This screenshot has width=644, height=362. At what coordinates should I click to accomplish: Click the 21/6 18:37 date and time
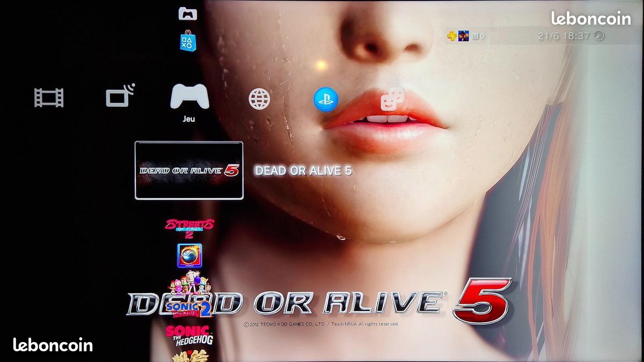tap(563, 36)
